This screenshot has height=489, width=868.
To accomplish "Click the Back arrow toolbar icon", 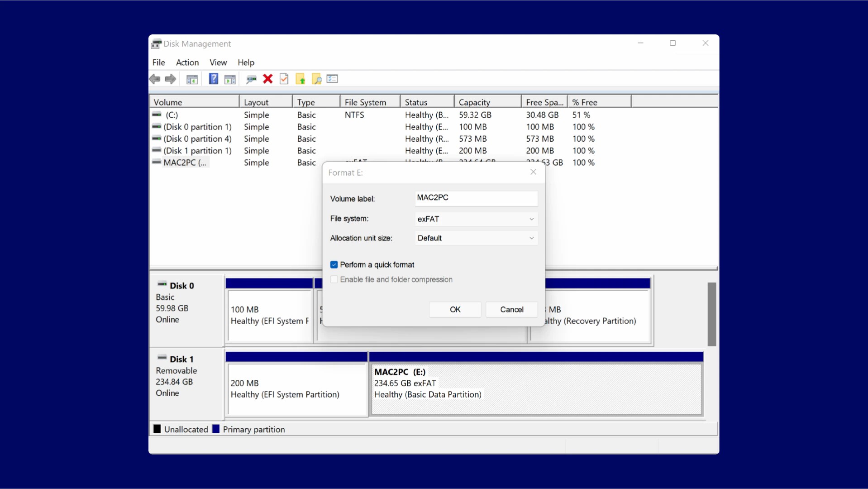I will click(155, 79).
